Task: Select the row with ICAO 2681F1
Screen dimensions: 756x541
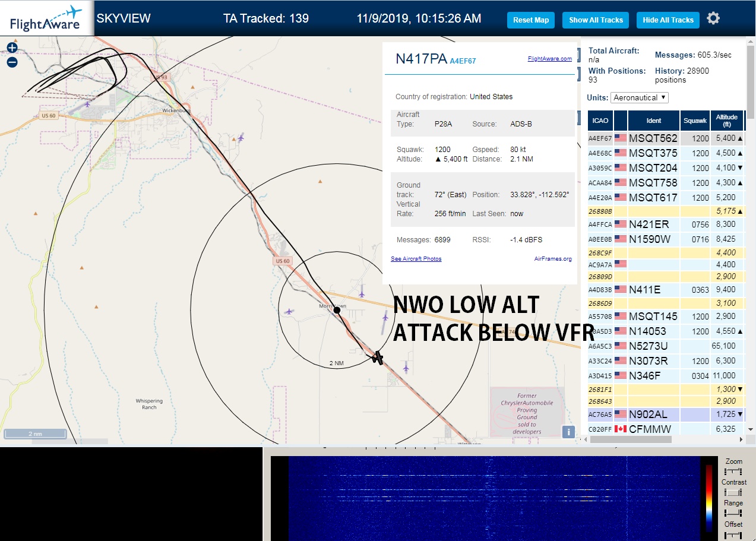Action: (x=666, y=389)
